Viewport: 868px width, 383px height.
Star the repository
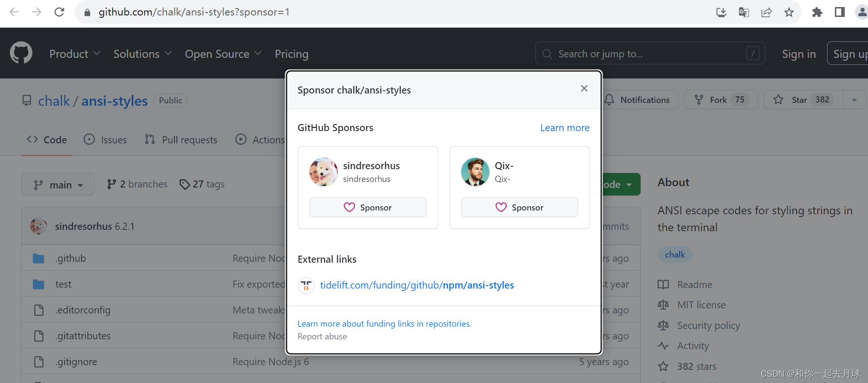click(803, 100)
